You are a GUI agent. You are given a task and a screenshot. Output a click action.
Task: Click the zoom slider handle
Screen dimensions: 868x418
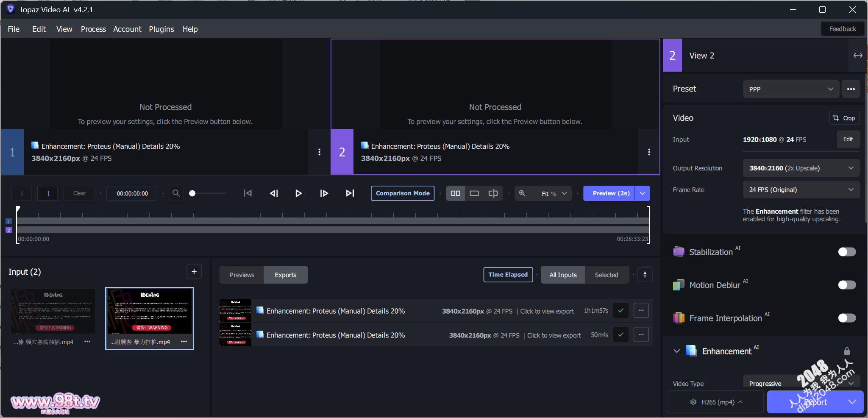(192, 193)
